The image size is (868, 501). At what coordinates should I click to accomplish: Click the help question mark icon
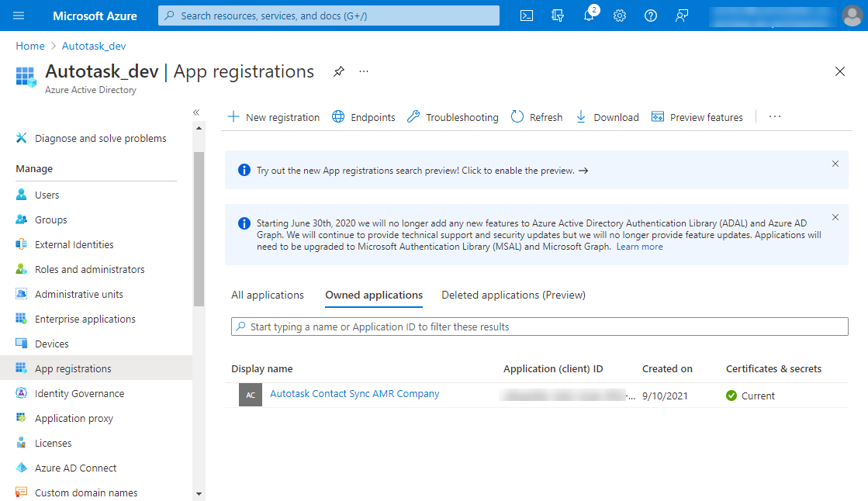tap(651, 16)
